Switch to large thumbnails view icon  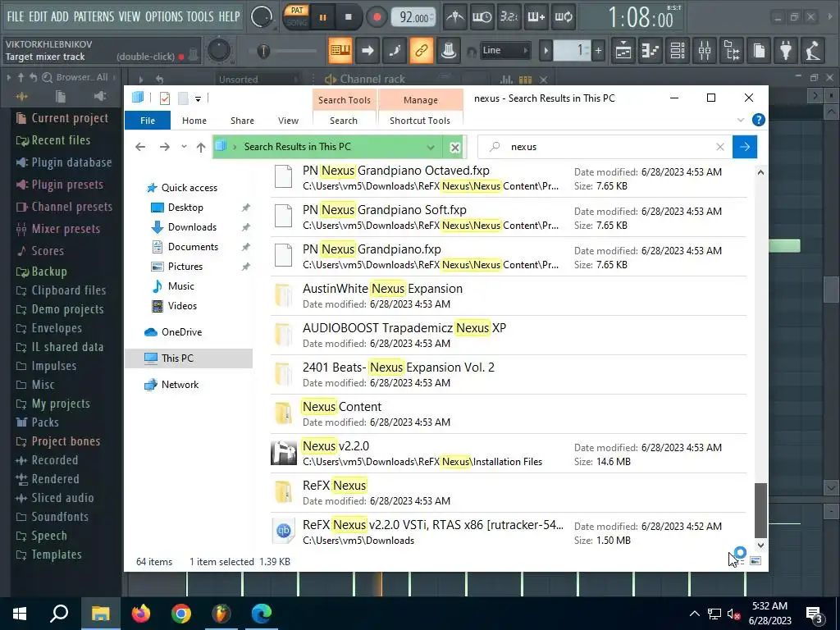[756, 561]
